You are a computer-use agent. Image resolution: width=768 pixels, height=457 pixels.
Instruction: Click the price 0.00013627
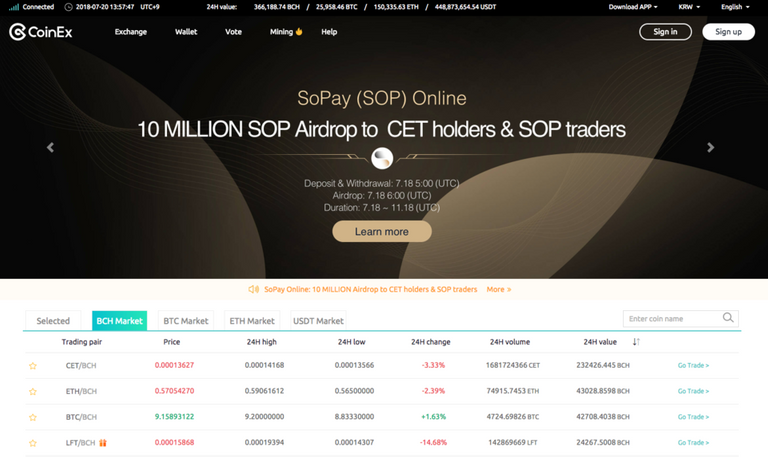tap(174, 365)
